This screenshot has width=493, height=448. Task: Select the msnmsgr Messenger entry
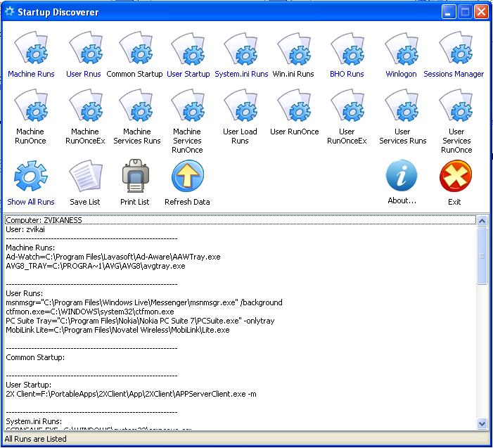pyautogui.click(x=144, y=302)
